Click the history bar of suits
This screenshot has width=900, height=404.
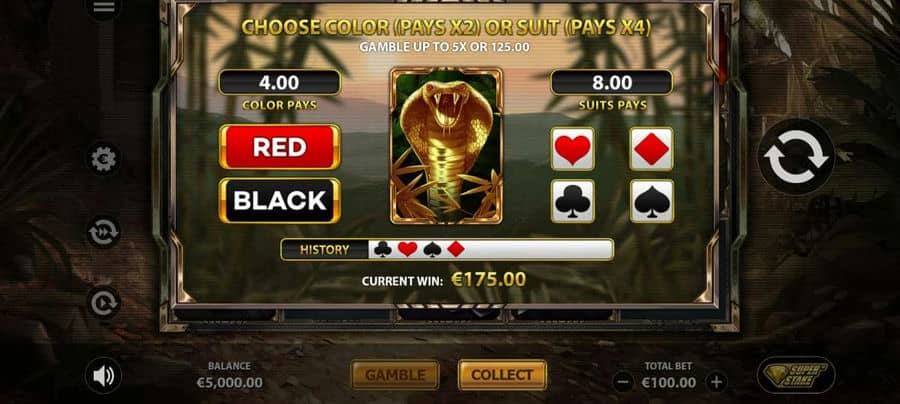(x=447, y=250)
